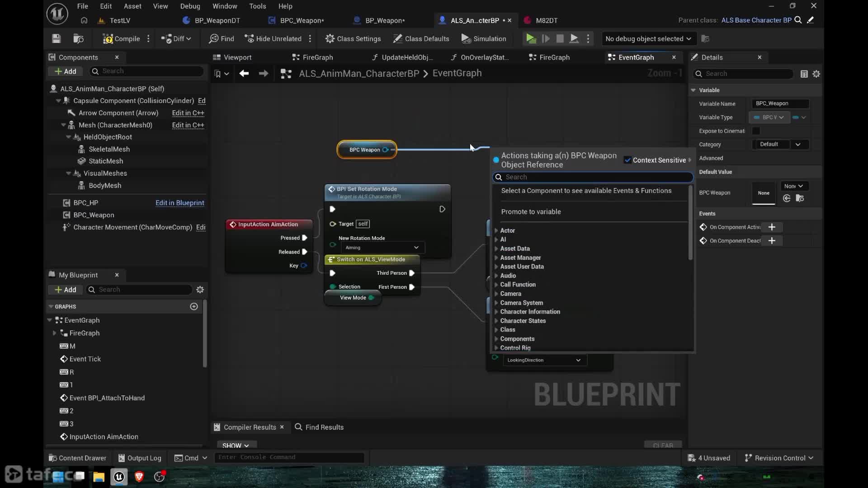
Task: Open Compile options three-dot menu
Action: click(148, 39)
